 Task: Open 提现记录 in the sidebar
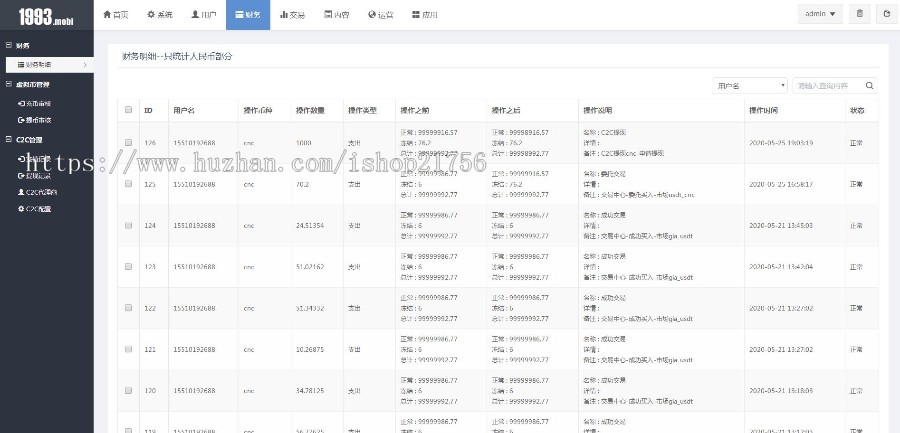point(34,176)
